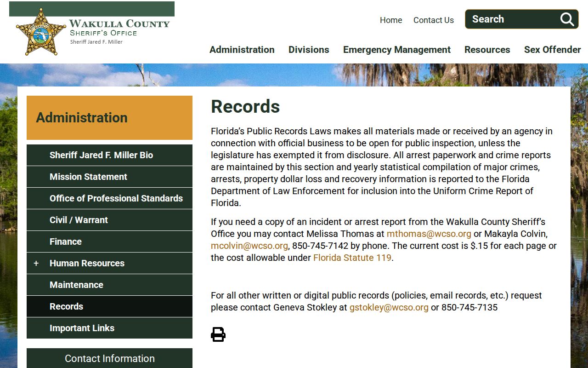Click the orange Administration sidebar heading

click(109, 118)
